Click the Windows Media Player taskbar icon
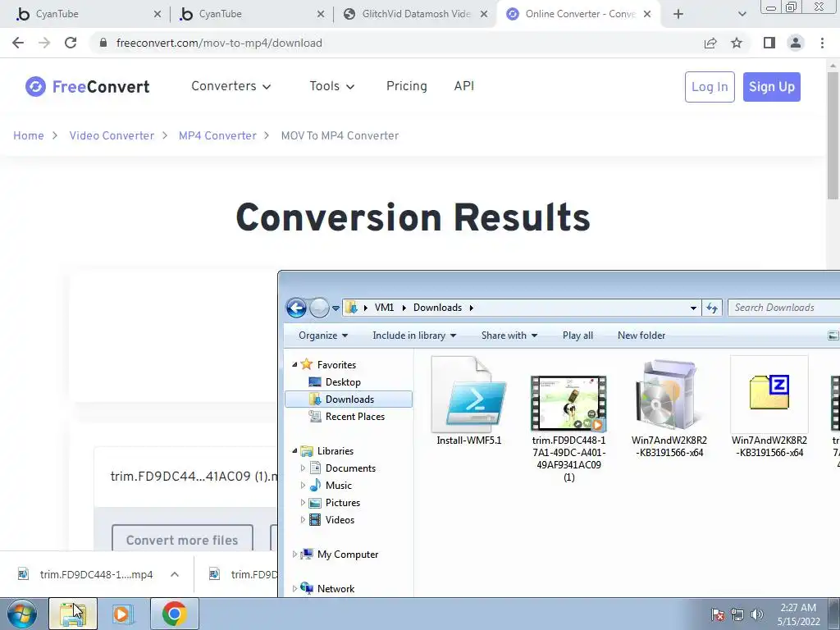The width and height of the screenshot is (840, 630). [123, 614]
